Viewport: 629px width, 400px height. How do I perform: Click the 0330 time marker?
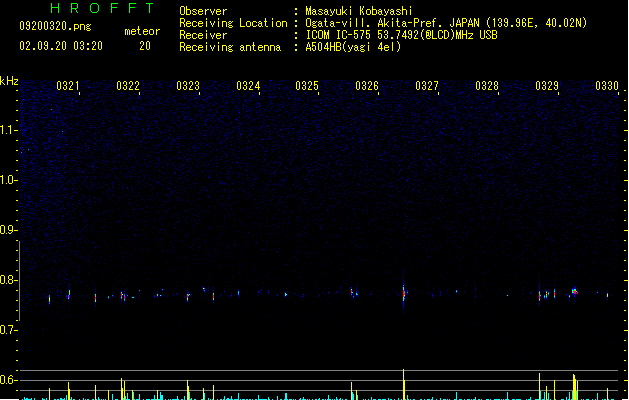pos(607,86)
